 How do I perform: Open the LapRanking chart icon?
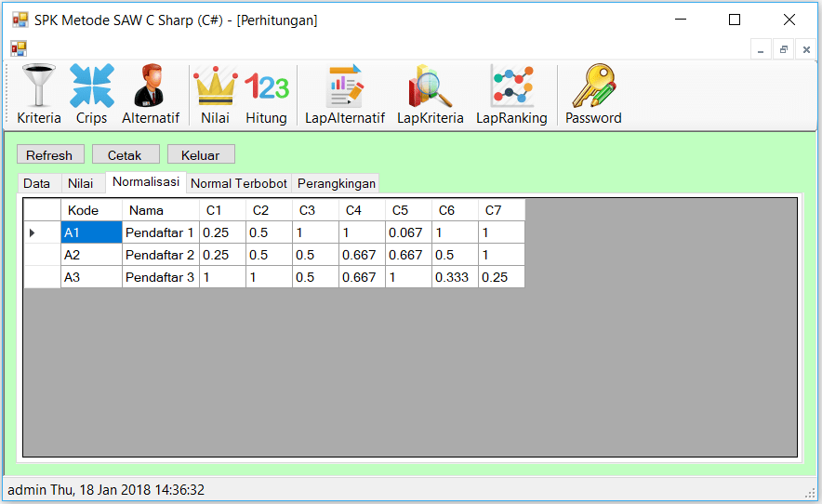(511, 86)
